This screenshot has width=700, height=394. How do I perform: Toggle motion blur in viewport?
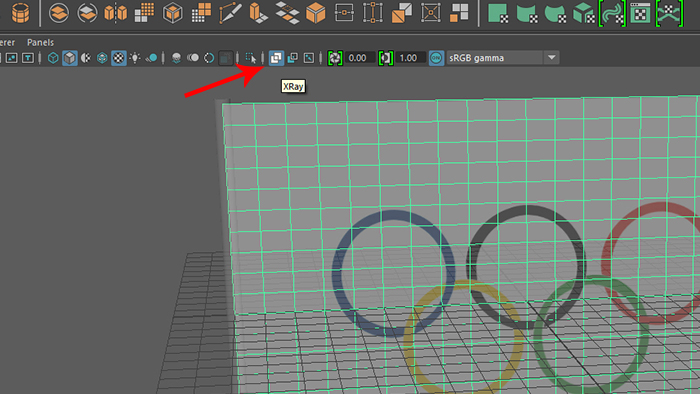pos(193,58)
